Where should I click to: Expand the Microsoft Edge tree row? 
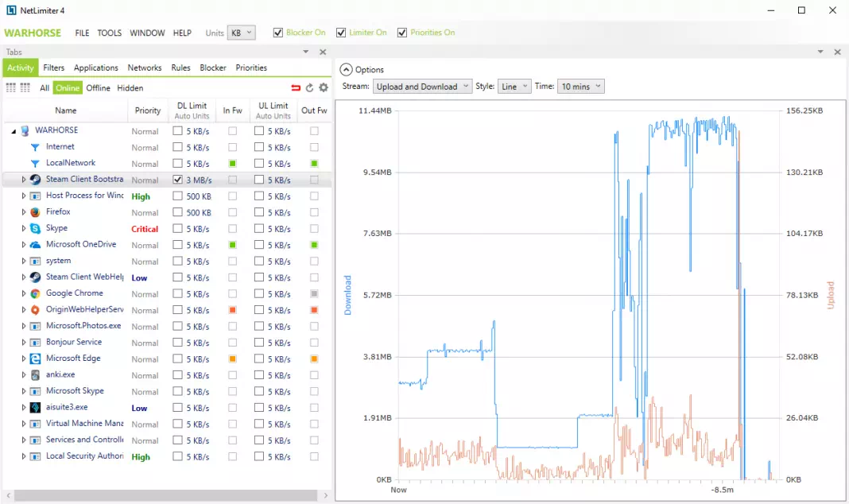(24, 359)
